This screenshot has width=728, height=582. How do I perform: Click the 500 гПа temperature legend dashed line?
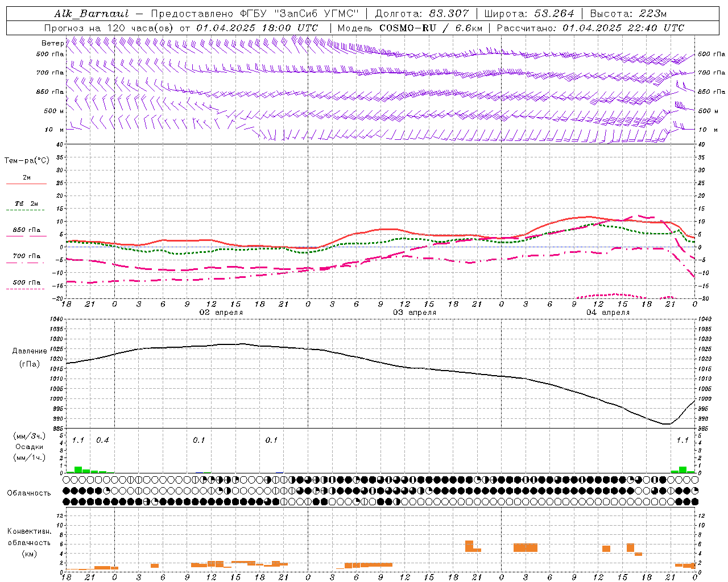click(x=25, y=289)
